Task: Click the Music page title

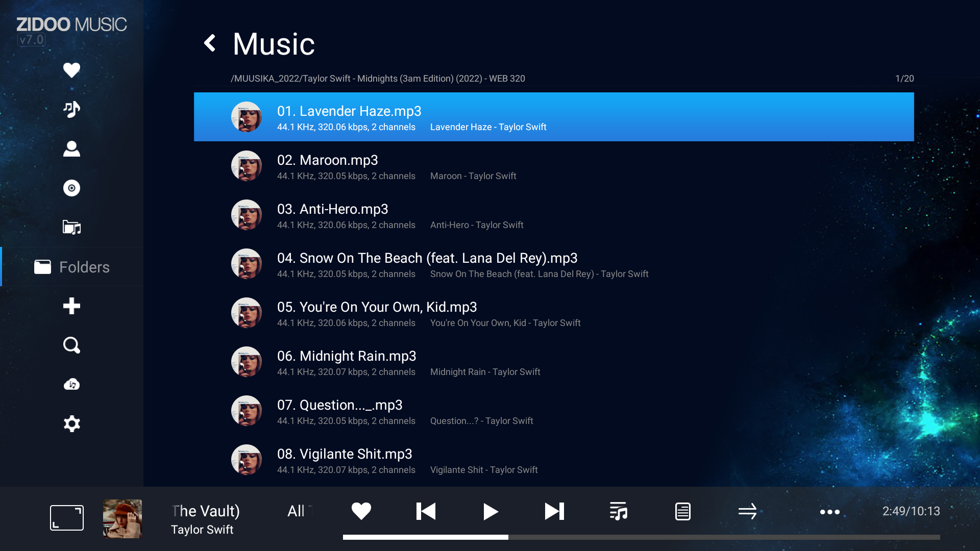Action: [x=274, y=44]
